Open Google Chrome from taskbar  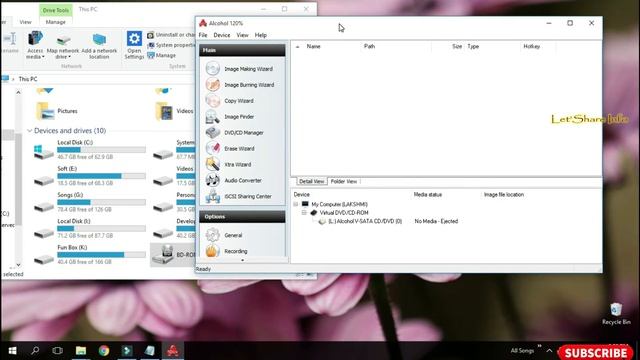(x=104, y=351)
